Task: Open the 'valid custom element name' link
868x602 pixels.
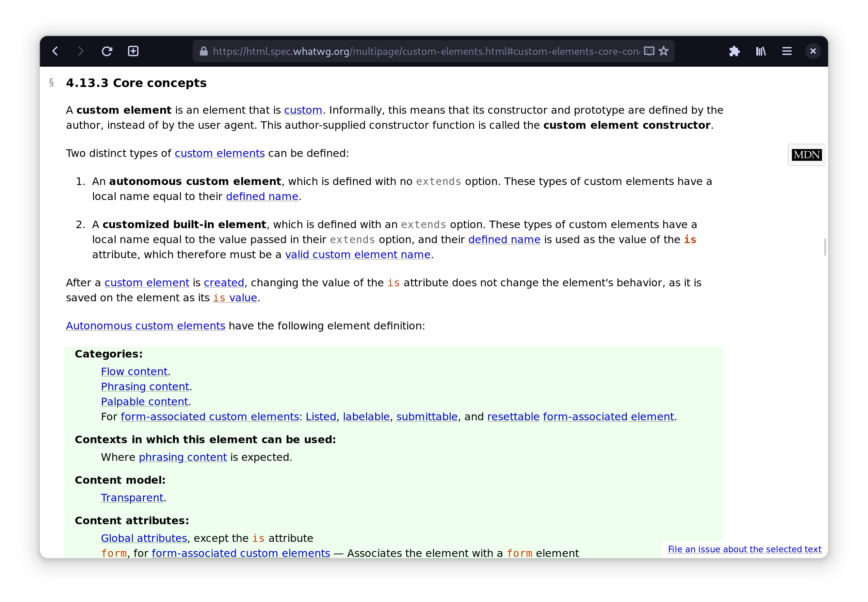Action: tap(358, 255)
